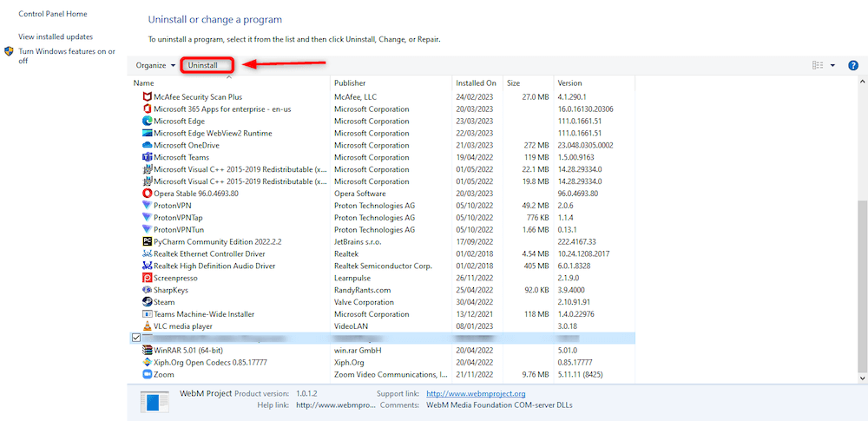Viewport: 868px width, 421px height.
Task: Open Help with the question mark icon
Action: (x=853, y=65)
